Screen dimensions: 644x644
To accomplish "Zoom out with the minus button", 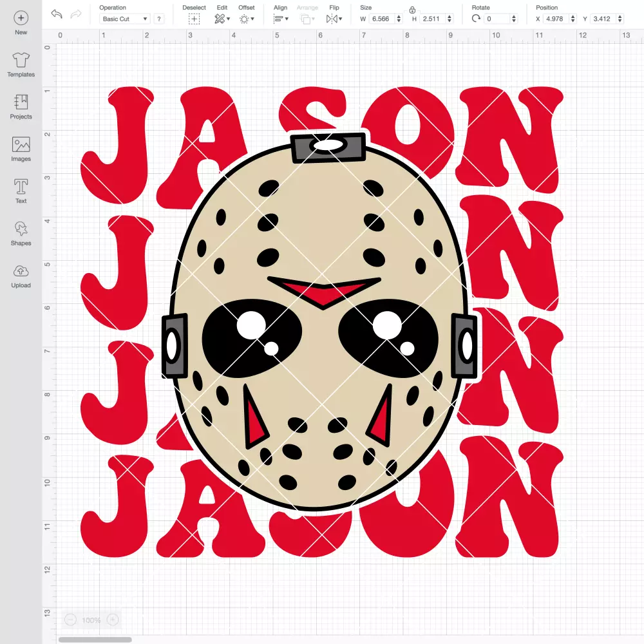I will (x=70, y=620).
